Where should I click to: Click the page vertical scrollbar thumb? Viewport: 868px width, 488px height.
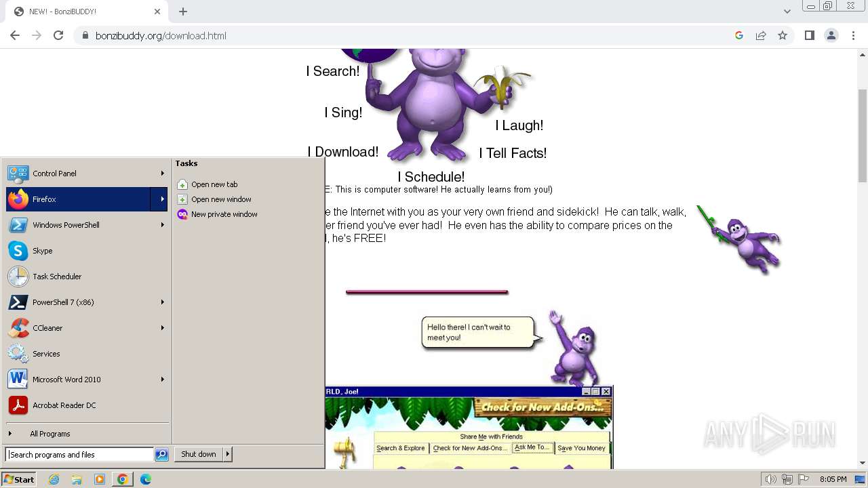[863, 136]
